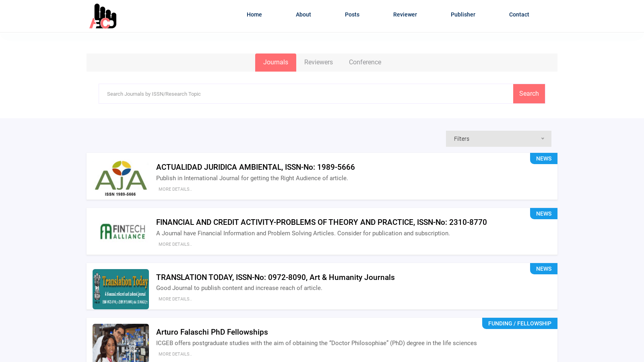Open the Home menu item
Viewport: 644px width, 362px height.
(x=254, y=14)
